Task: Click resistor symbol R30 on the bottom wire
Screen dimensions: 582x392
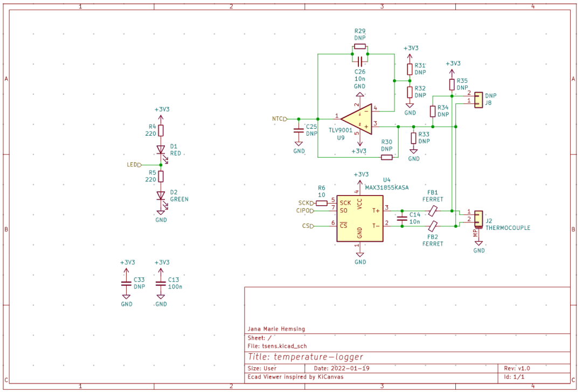Action: point(387,157)
